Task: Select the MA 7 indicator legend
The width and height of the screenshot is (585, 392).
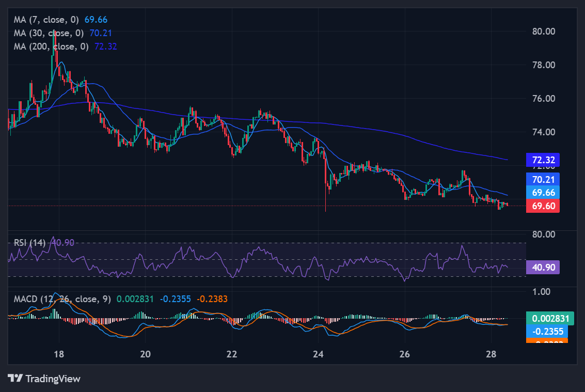Action: coord(46,20)
